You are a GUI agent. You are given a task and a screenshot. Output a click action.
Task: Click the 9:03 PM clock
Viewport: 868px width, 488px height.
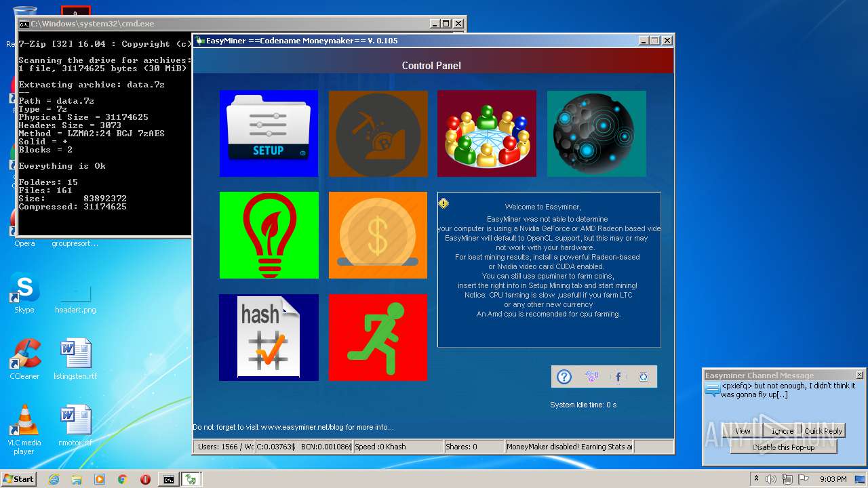click(x=833, y=479)
